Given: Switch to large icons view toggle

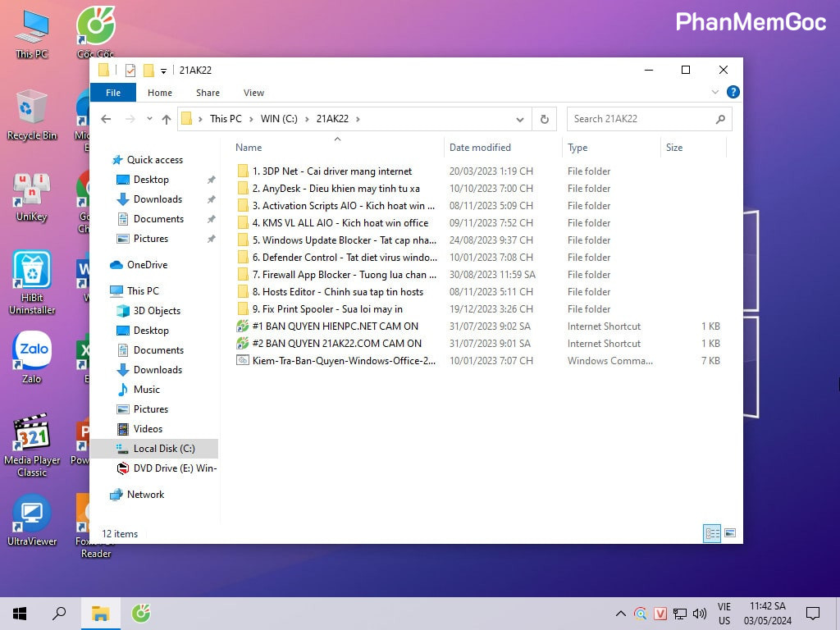Looking at the screenshot, I should coord(728,533).
